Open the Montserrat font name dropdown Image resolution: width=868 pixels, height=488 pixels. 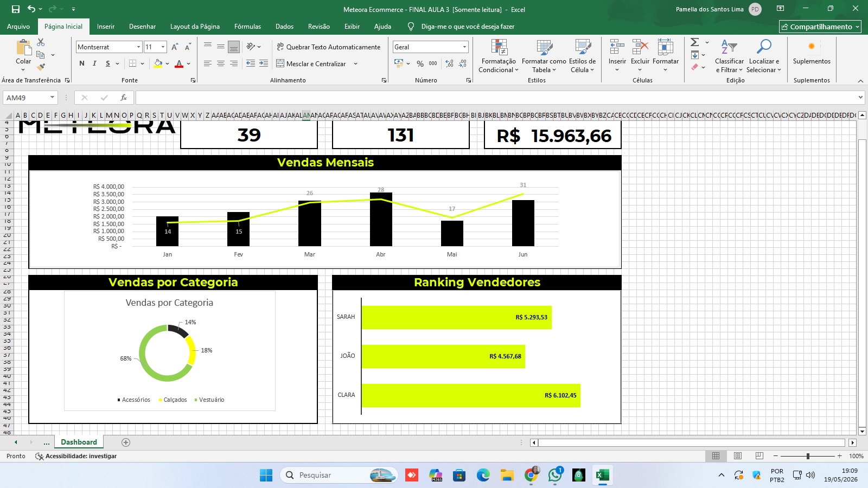tap(138, 47)
